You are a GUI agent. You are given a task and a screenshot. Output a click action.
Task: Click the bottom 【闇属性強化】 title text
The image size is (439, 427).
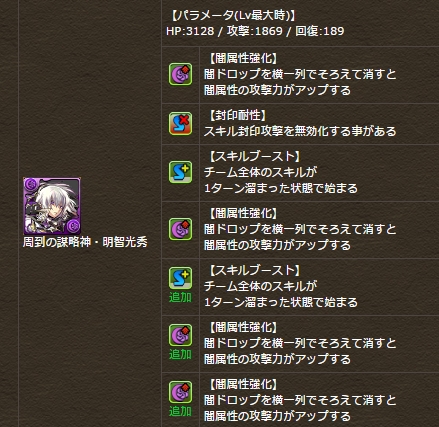tap(243, 384)
